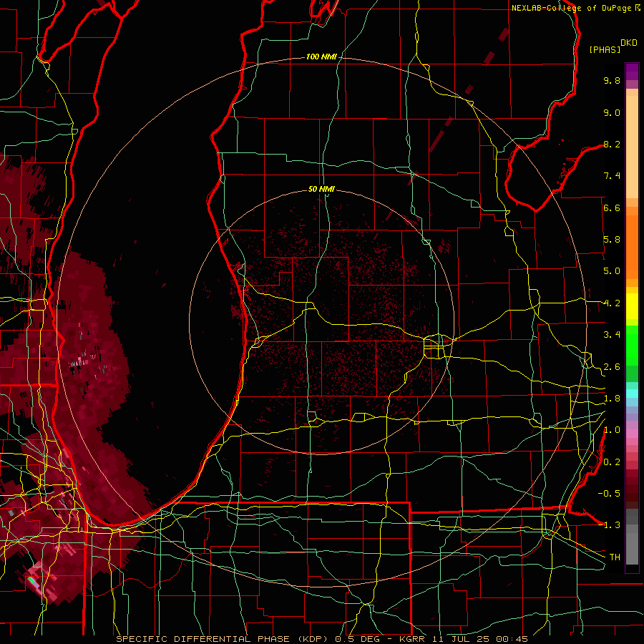644x644 pixels.
Task: Select the 5.8 scale value
Action: click(612, 240)
